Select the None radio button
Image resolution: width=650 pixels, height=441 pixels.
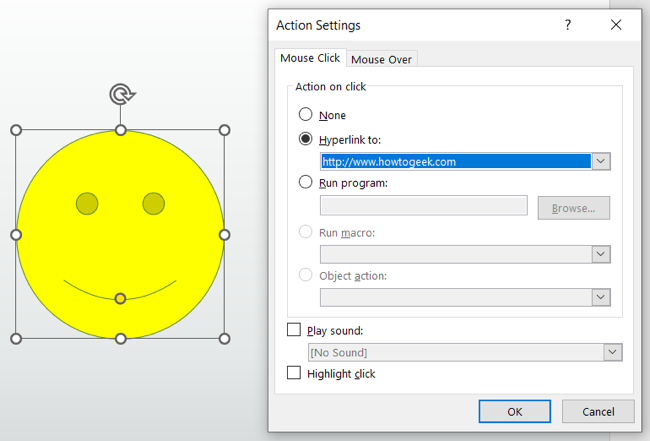pos(306,114)
